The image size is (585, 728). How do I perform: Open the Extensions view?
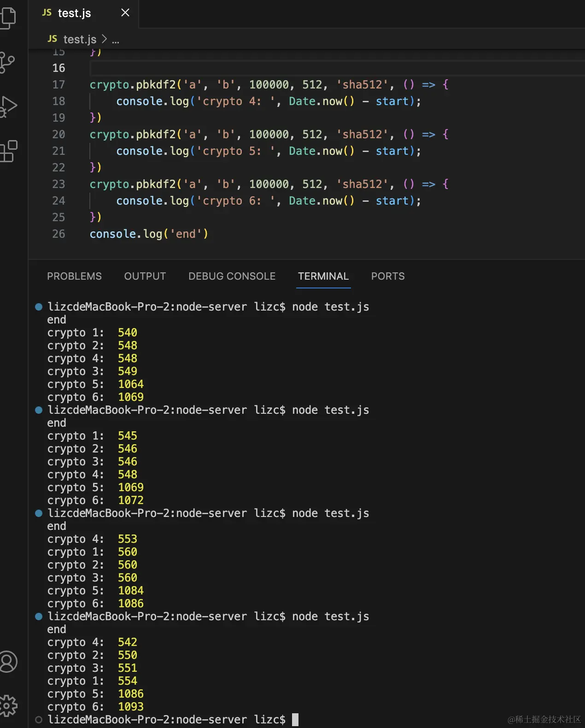[8, 151]
